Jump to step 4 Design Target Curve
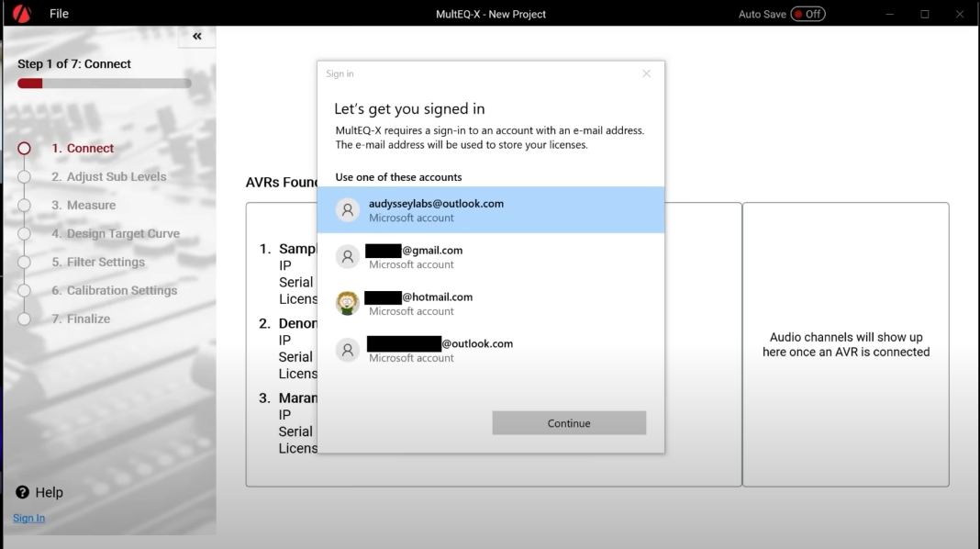 point(115,234)
